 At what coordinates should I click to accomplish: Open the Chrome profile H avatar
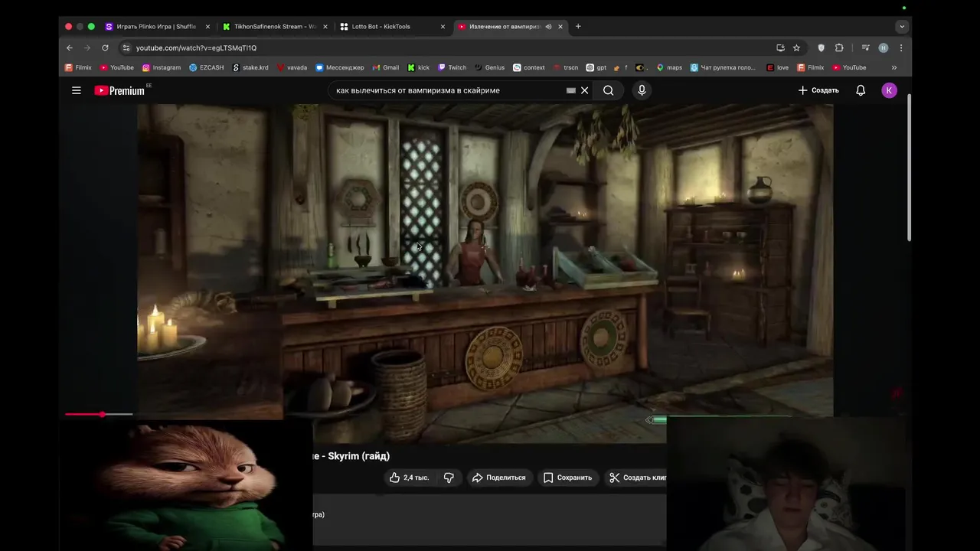tap(883, 47)
